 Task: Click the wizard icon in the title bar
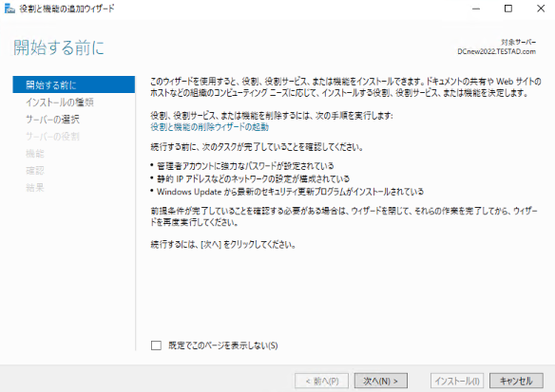tap(10, 9)
